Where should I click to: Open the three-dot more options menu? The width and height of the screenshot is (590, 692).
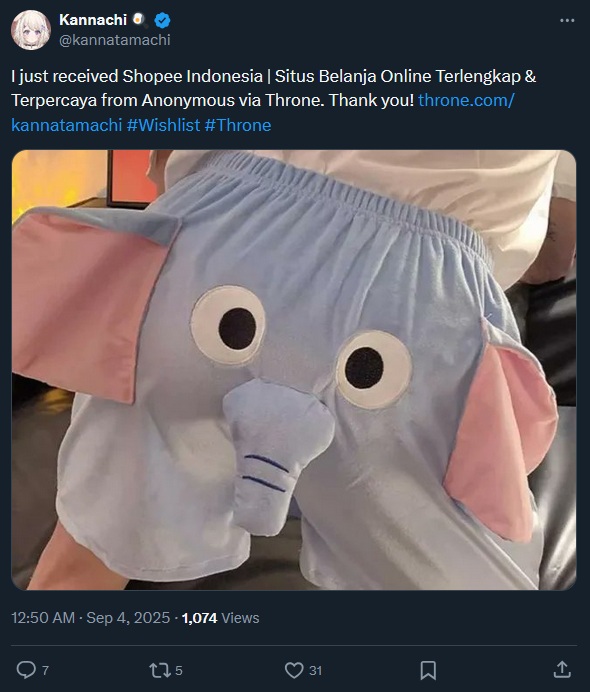567,20
